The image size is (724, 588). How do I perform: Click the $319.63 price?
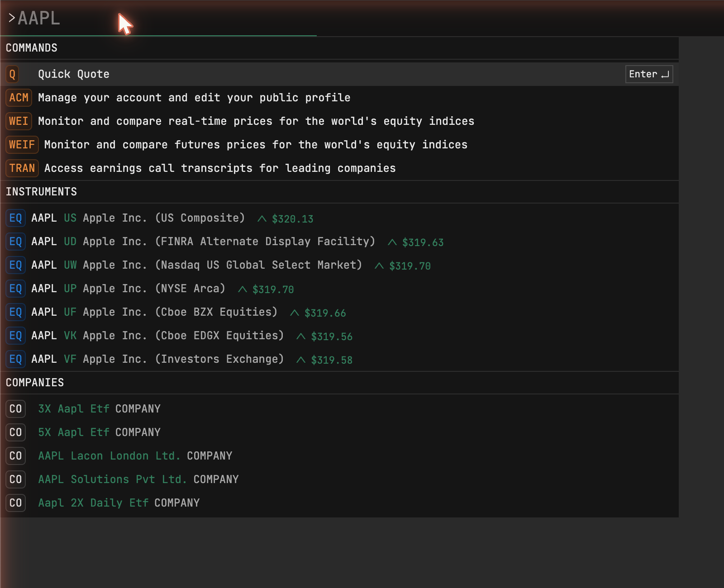[423, 242]
